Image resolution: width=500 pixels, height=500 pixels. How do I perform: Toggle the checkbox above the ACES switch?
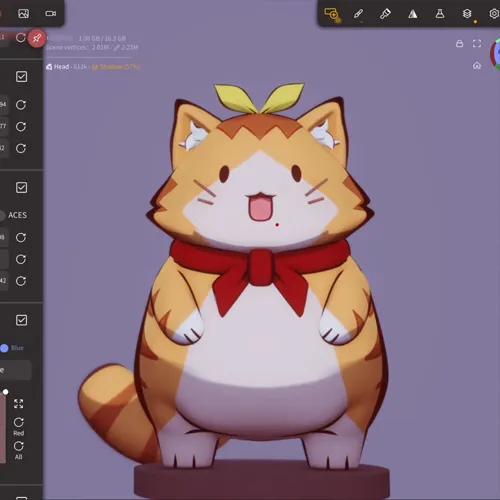21,188
